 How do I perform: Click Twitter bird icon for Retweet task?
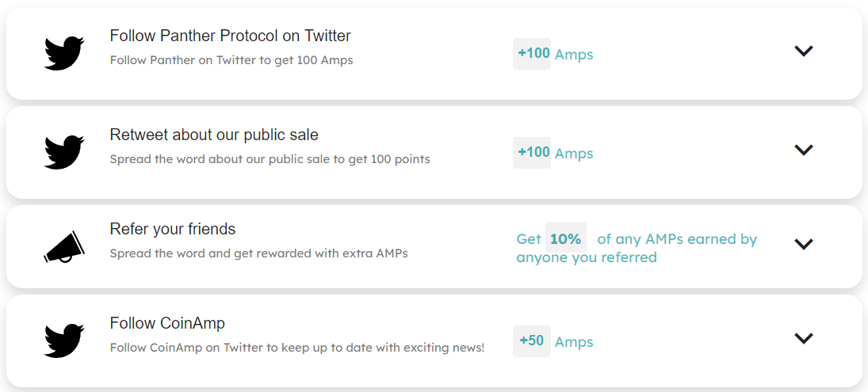pyautogui.click(x=64, y=152)
